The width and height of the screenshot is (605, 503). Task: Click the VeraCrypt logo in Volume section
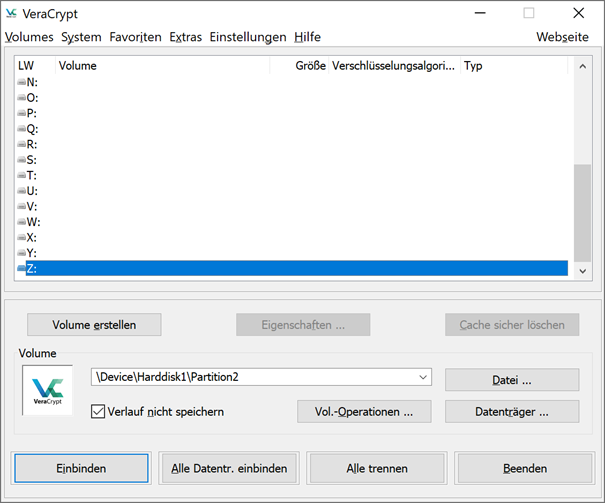tap(47, 390)
